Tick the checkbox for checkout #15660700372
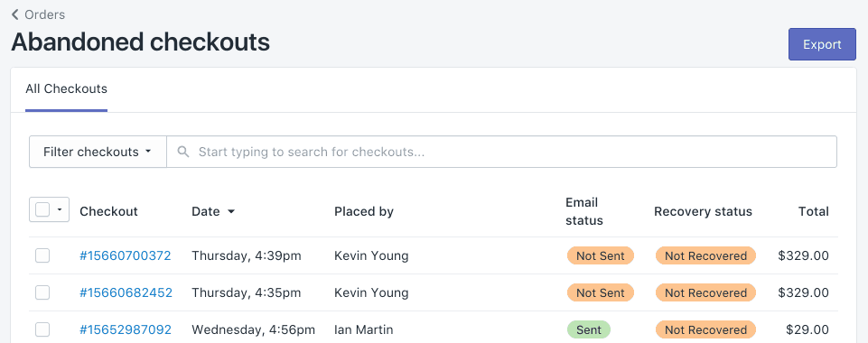868x343 pixels. [42, 255]
